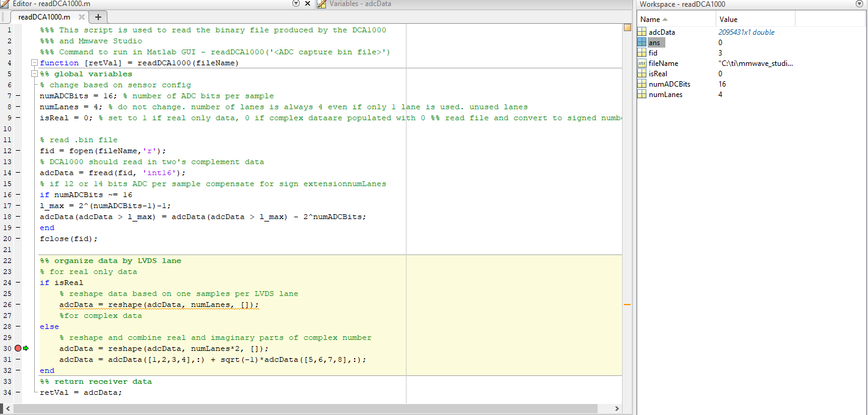Screen dimensions: 868x415
Task: Click the Variables - adcData panel icon
Action: [x=322, y=4]
